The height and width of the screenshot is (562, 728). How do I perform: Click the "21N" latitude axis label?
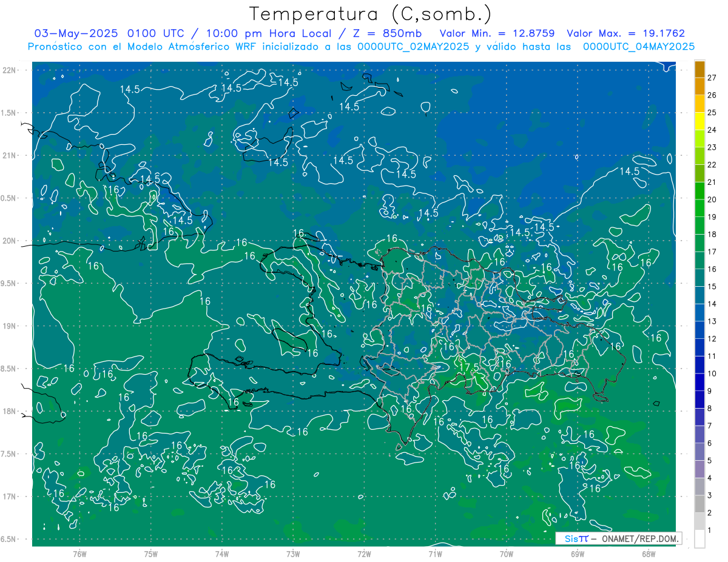[10, 155]
